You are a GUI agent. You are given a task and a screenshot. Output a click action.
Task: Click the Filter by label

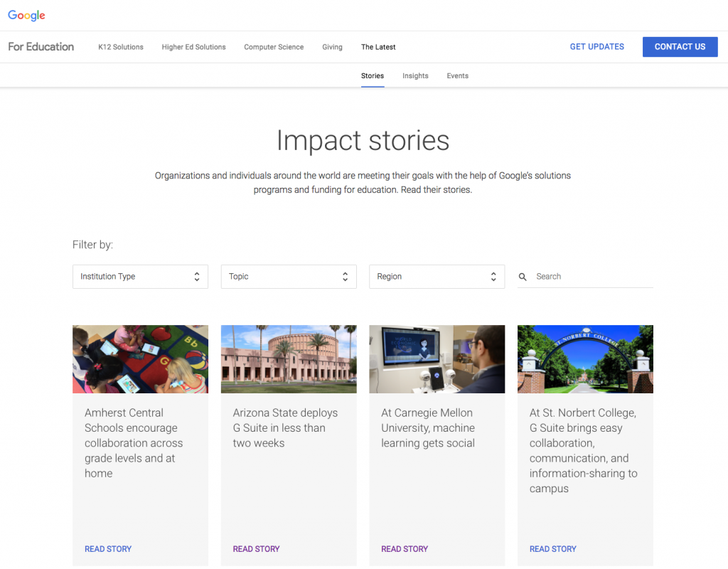pyautogui.click(x=93, y=245)
